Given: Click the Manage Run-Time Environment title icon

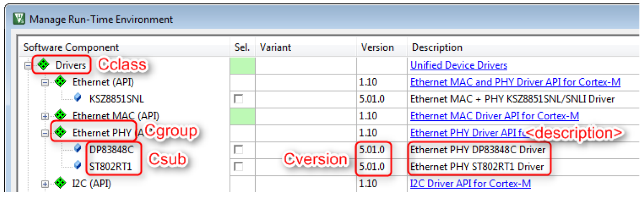Looking at the screenshot, I should [x=19, y=19].
